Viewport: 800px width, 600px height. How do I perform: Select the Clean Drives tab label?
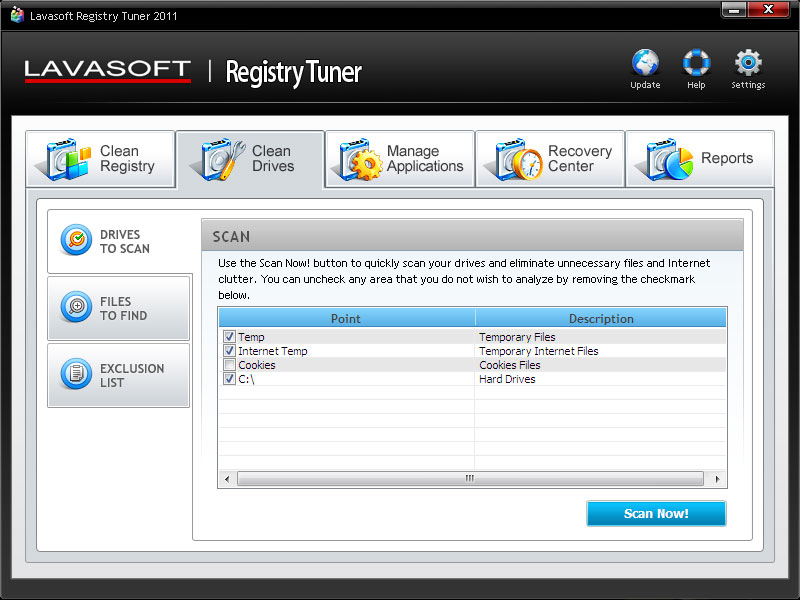(x=273, y=159)
